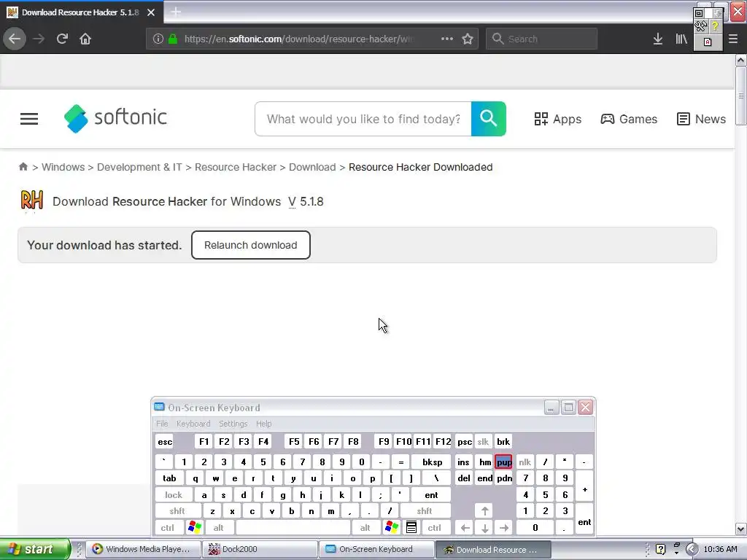The width and height of the screenshot is (747, 560).
Task: Open the Firefox hamburger menu
Action: point(733,39)
